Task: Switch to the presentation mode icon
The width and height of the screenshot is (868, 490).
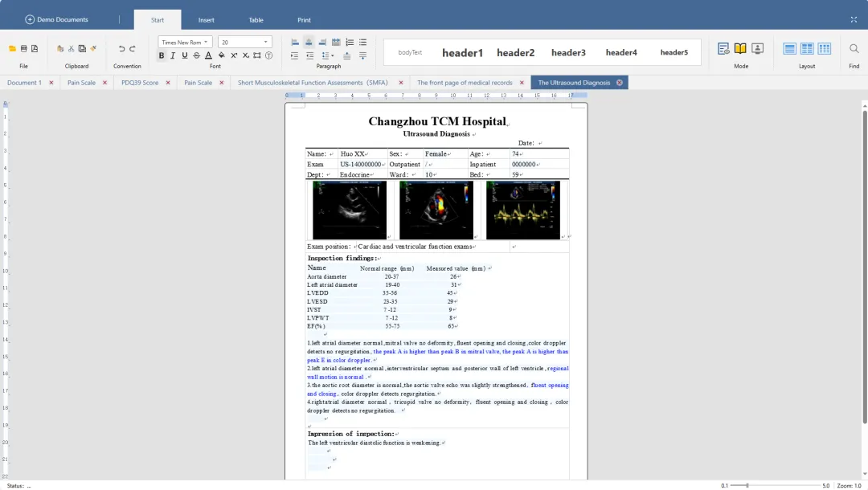Action: 757,49
